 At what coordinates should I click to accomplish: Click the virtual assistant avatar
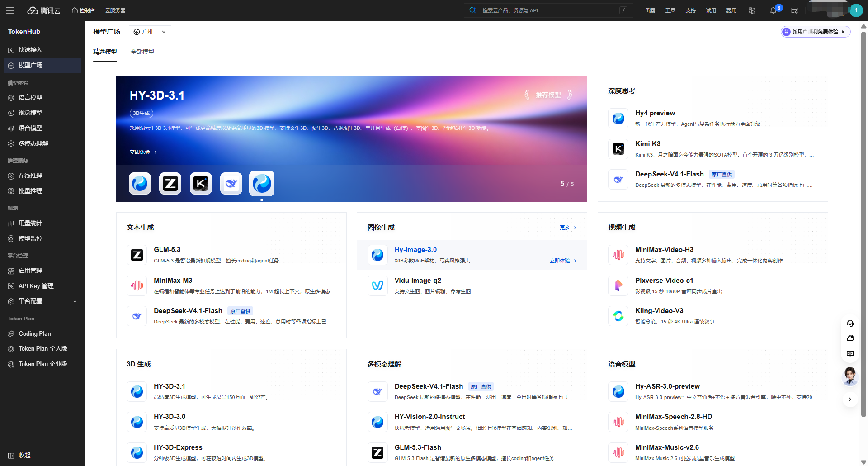(x=850, y=376)
